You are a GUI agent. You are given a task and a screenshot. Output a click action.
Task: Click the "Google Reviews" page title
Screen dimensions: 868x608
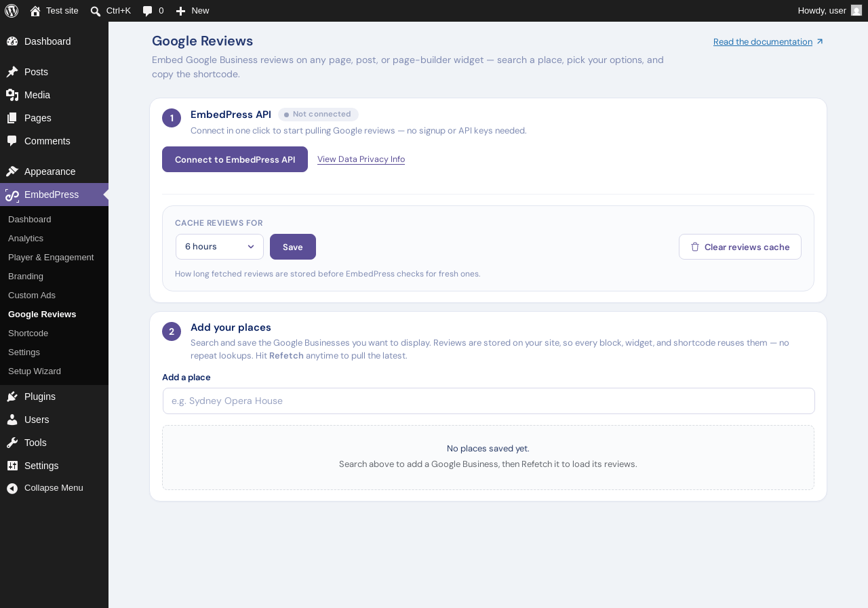click(203, 41)
